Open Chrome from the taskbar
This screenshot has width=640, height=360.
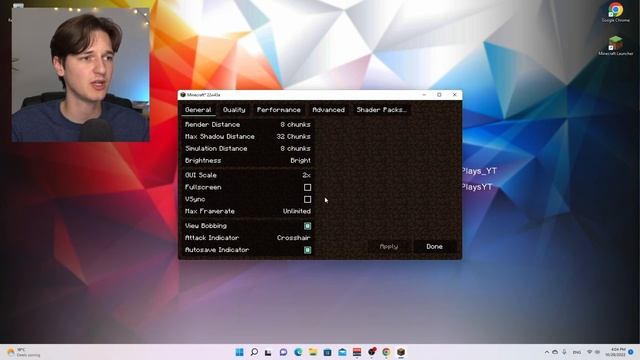tap(386, 352)
